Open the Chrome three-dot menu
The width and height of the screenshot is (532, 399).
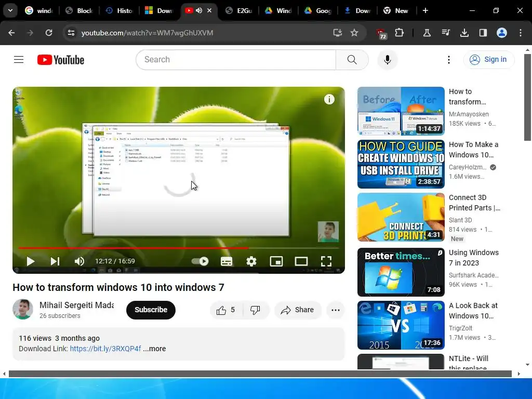(521, 33)
